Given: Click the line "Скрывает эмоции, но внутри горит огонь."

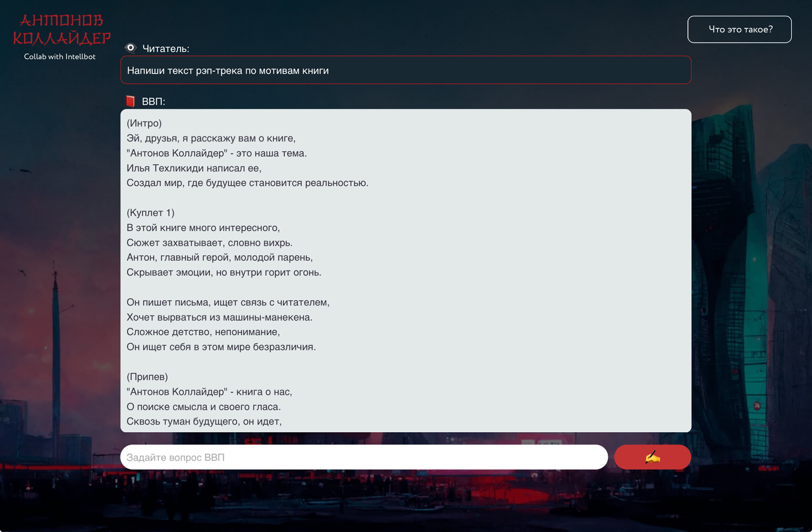Looking at the screenshot, I should point(224,272).
